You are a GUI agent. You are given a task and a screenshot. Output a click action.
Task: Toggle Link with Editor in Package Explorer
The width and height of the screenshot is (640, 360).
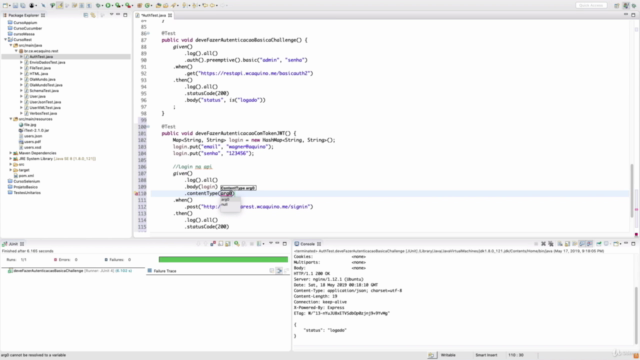click(x=93, y=15)
